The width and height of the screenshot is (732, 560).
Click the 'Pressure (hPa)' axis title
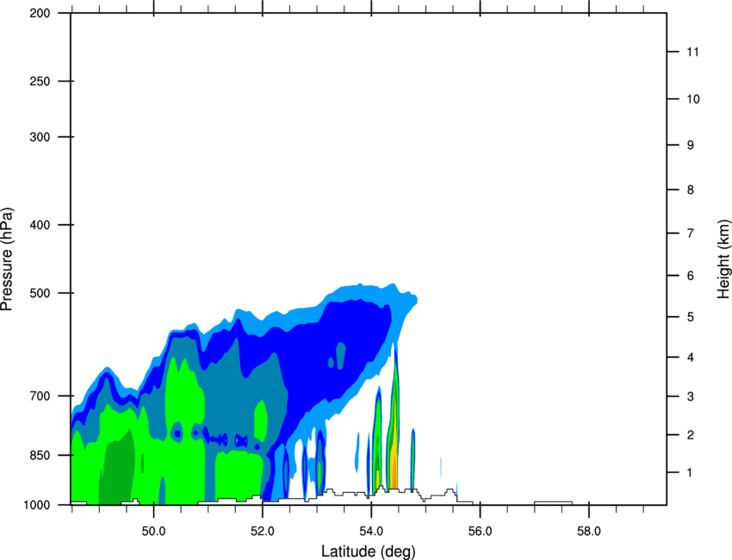click(7, 258)
